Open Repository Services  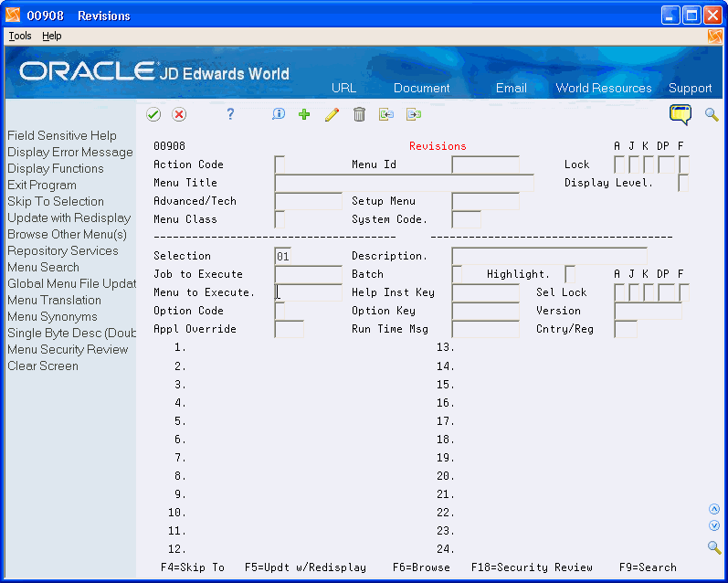pyautogui.click(x=63, y=251)
